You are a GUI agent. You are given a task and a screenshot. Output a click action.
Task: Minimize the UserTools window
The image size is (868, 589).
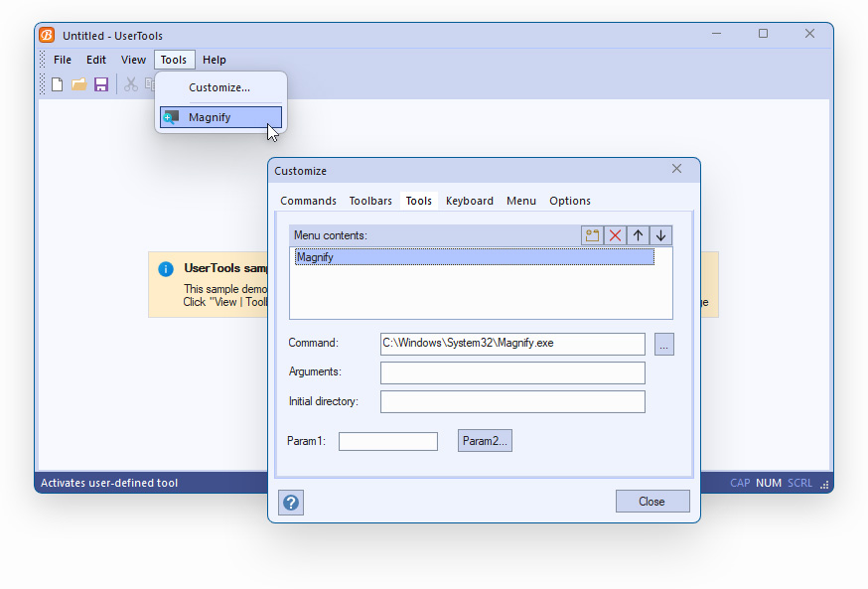tap(716, 34)
